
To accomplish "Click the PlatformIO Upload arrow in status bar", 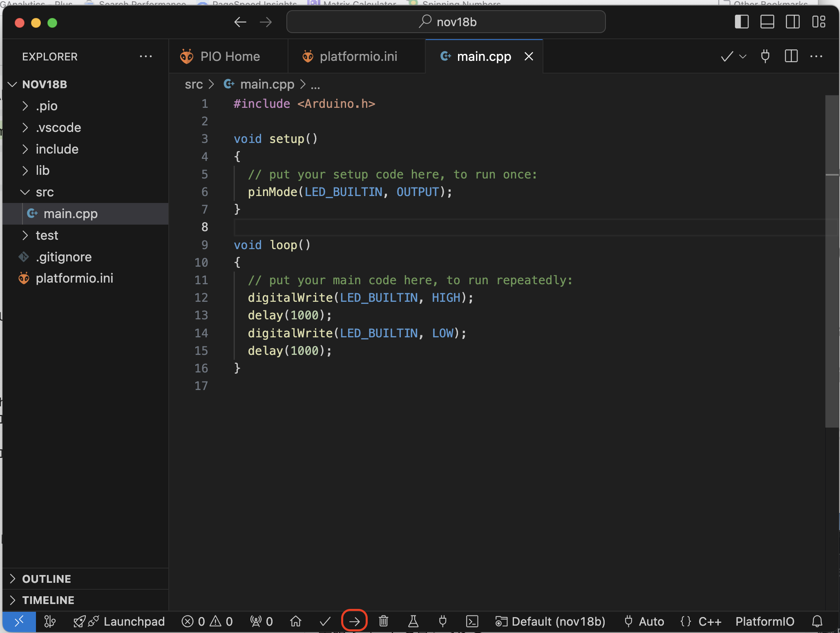I will click(354, 621).
